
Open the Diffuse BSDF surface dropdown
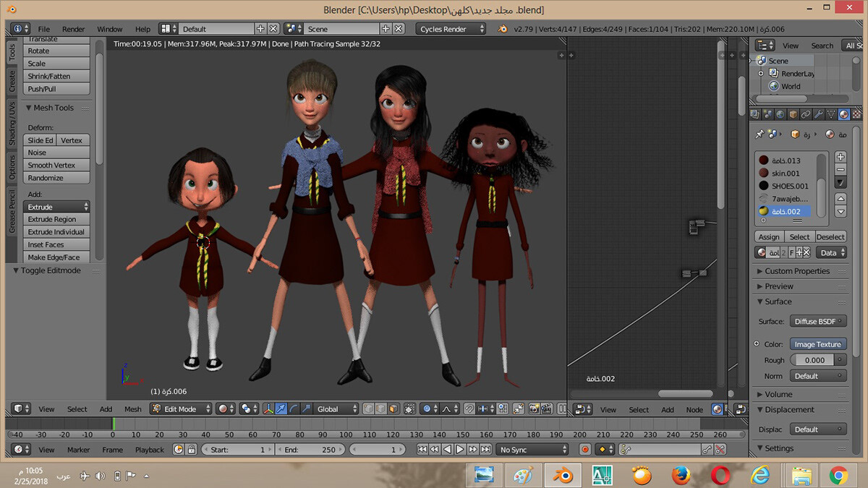(x=818, y=320)
